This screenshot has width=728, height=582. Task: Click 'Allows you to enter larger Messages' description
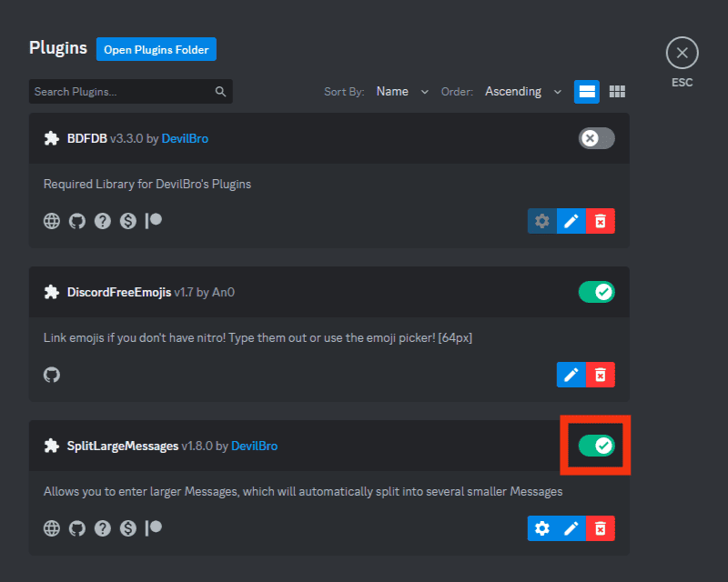pos(303,491)
